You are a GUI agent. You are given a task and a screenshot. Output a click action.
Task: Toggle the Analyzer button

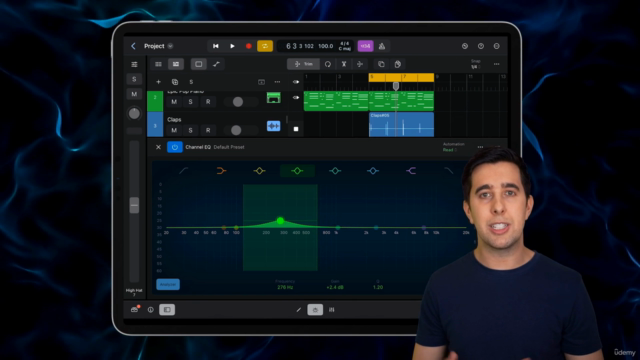pos(168,284)
